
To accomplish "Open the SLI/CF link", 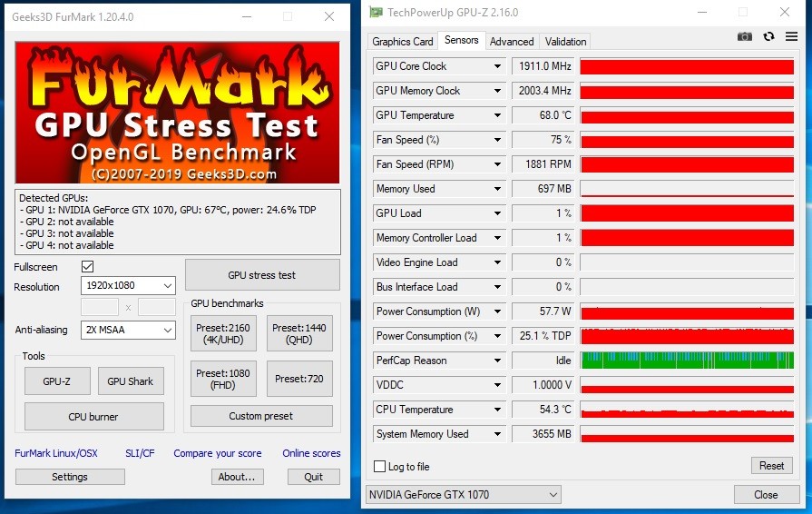I will pyautogui.click(x=140, y=453).
